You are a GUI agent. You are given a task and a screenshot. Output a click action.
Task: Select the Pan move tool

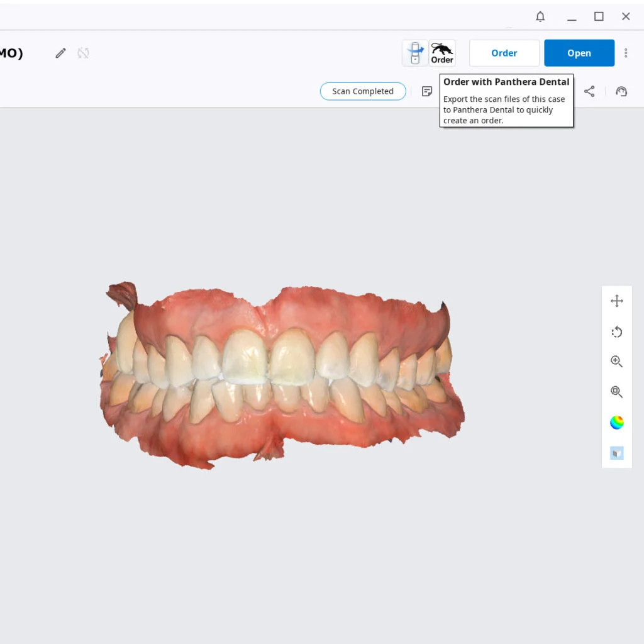[616, 301]
